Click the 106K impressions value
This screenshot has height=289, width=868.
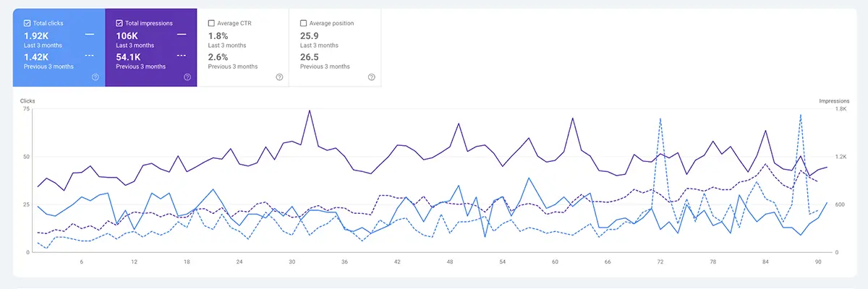pos(127,35)
